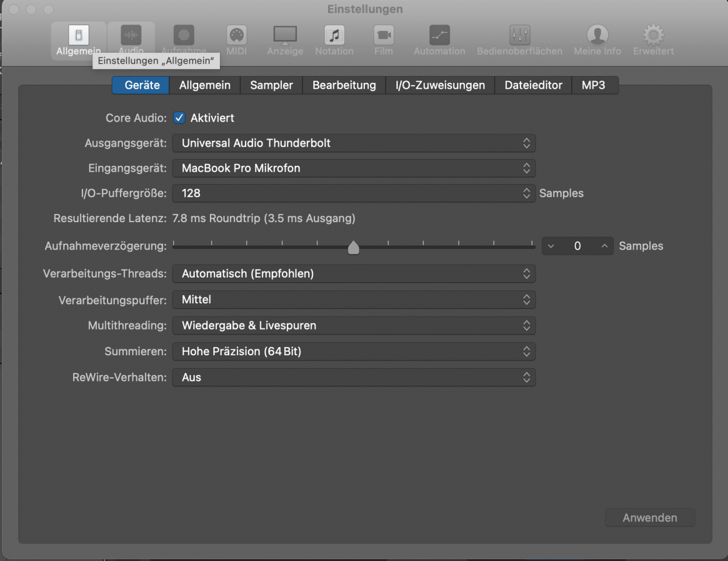Increase Aufnahmeverzögerung samples with up arrow

click(605, 246)
